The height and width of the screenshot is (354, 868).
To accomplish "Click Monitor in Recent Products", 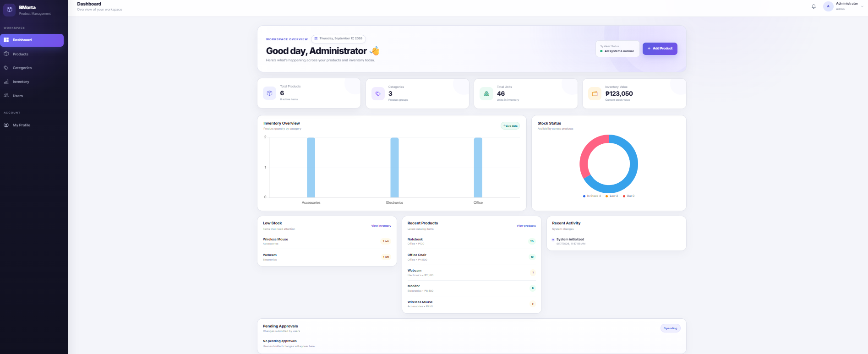I will point(414,286).
